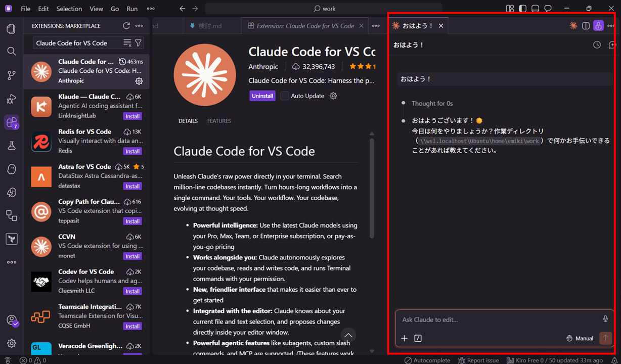
Task: Toggle the purple lock button in Claude tab bar
Action: [599, 26]
